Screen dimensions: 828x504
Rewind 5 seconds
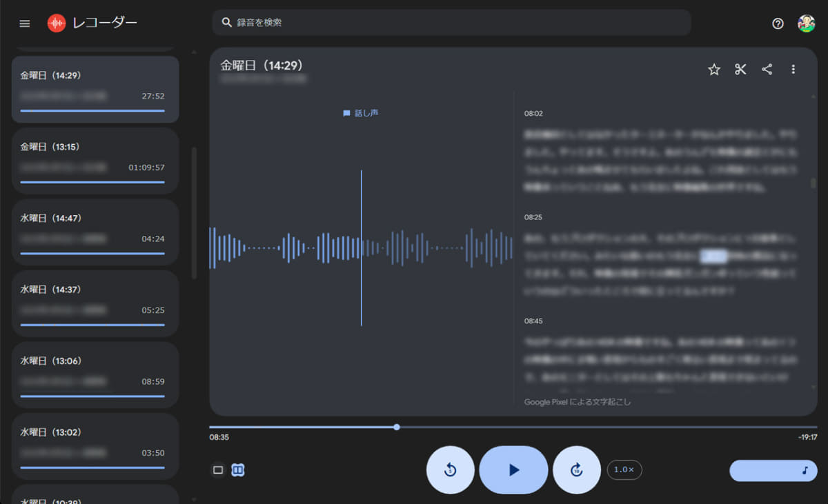coord(450,470)
